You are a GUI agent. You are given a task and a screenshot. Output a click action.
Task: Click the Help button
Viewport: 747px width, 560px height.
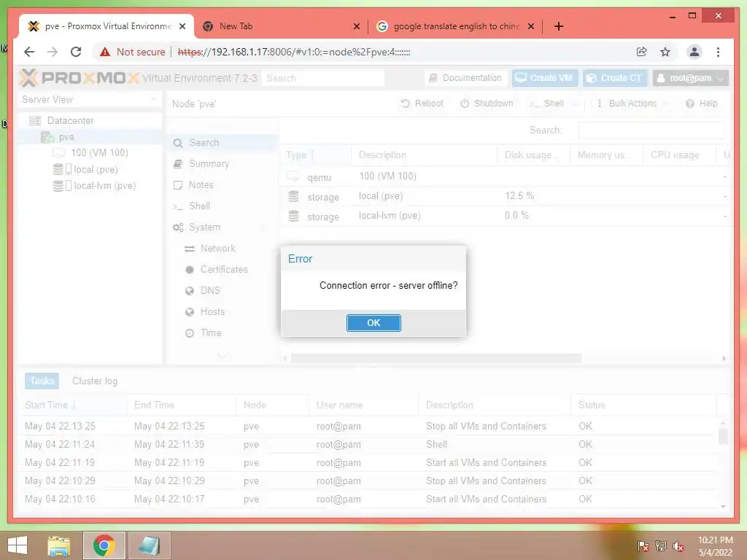click(701, 104)
